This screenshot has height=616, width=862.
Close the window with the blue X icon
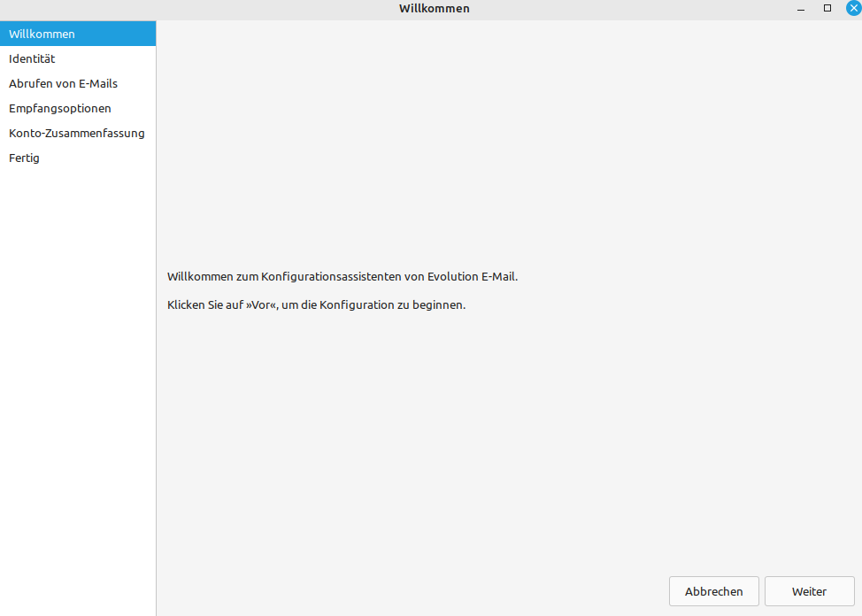click(x=853, y=8)
